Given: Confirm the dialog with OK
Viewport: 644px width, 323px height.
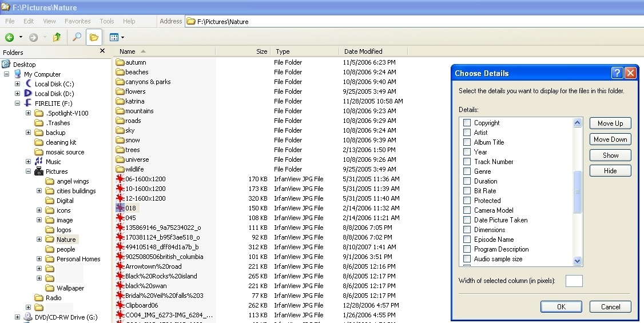Looking at the screenshot, I should click(561, 306).
